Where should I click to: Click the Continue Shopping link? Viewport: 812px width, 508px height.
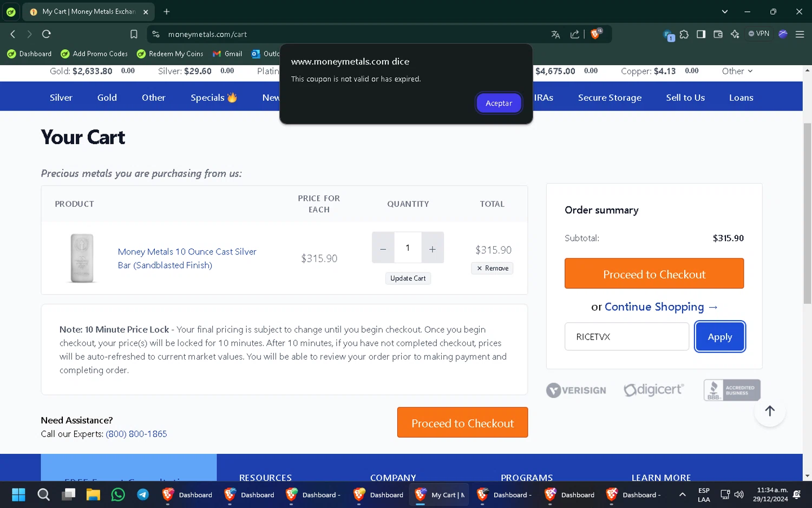(x=661, y=307)
